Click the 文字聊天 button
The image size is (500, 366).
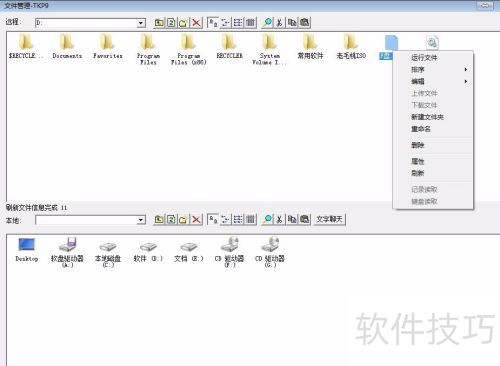pos(329,219)
